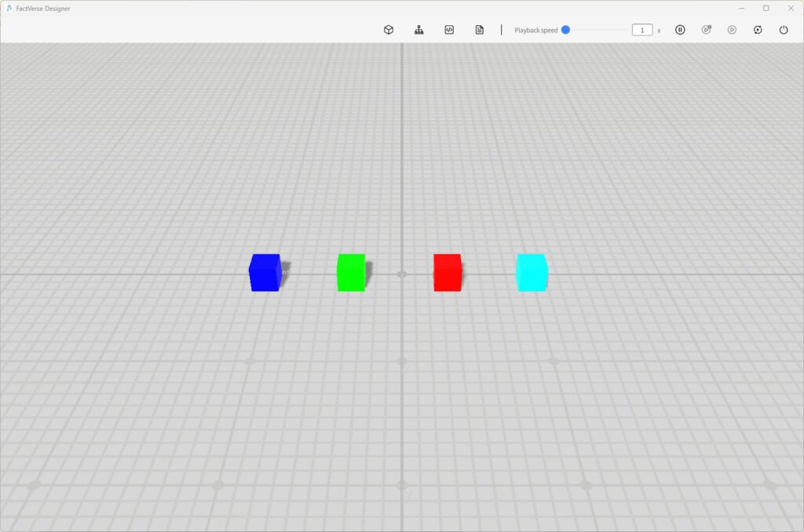This screenshot has height=532, width=804.
Task: Open the 3D model library panel
Action: [388, 29]
